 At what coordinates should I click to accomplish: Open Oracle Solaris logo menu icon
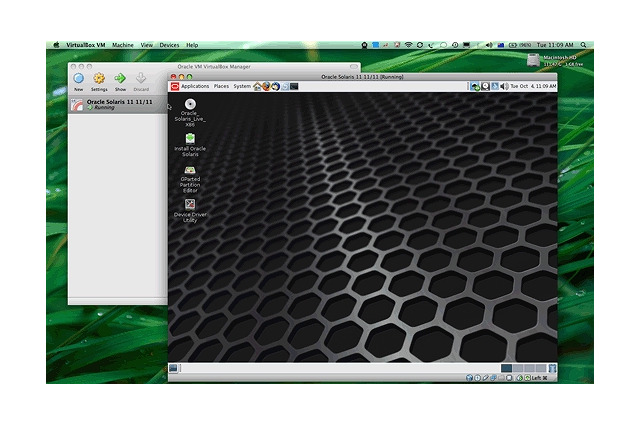point(175,87)
